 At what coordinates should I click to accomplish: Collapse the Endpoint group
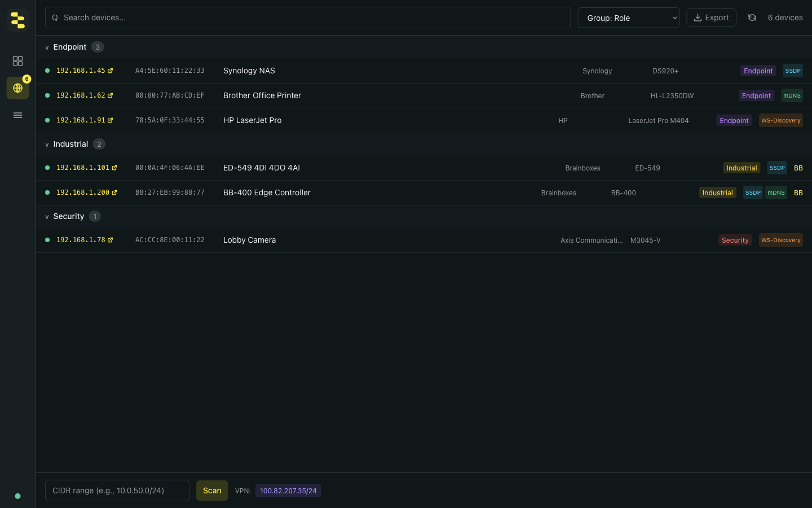click(x=47, y=47)
